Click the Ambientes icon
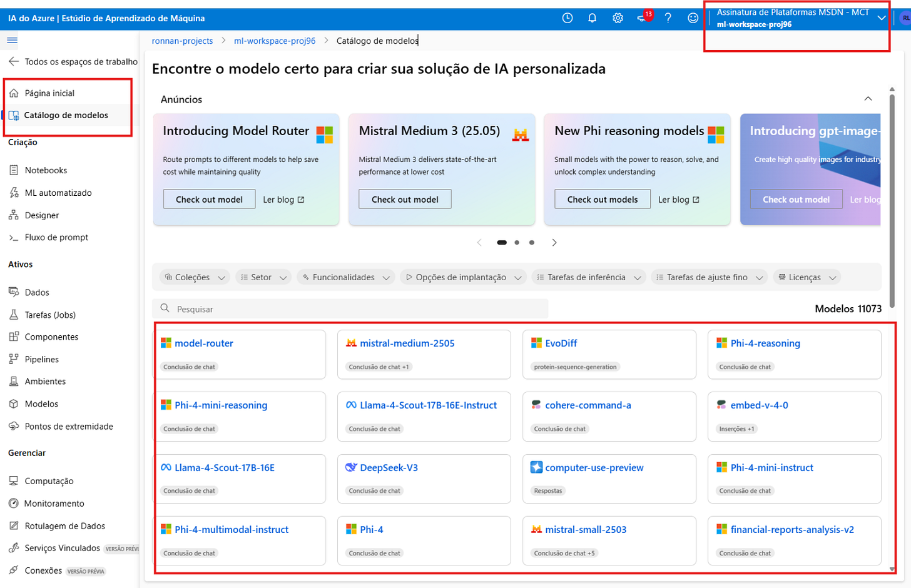Viewport: 911px width, 588px height. (x=14, y=382)
